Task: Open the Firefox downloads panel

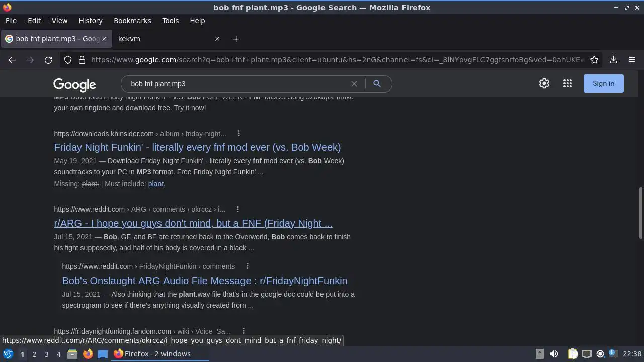Action: pos(613,60)
